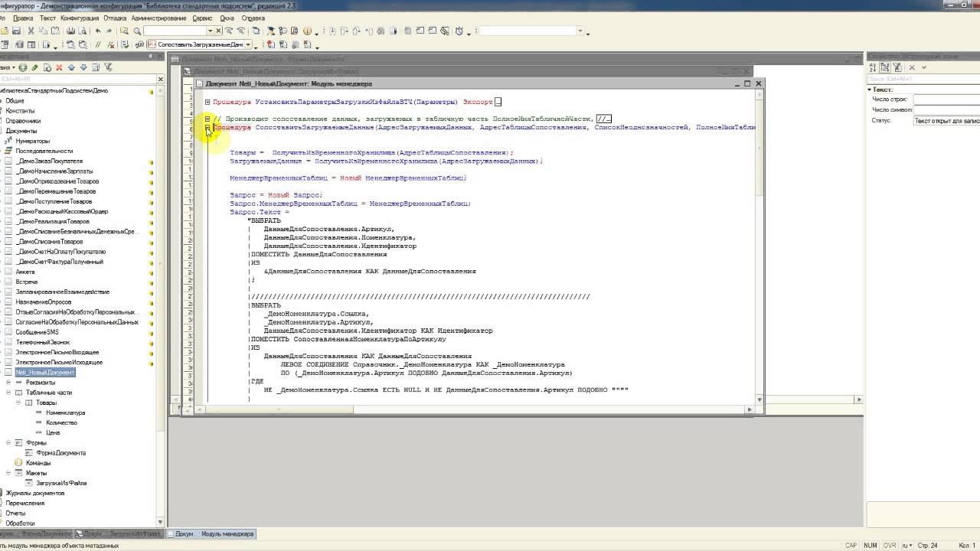The width and height of the screenshot is (980, 551).
Task: Collapse the Формы tree node
Action: pyautogui.click(x=8, y=443)
